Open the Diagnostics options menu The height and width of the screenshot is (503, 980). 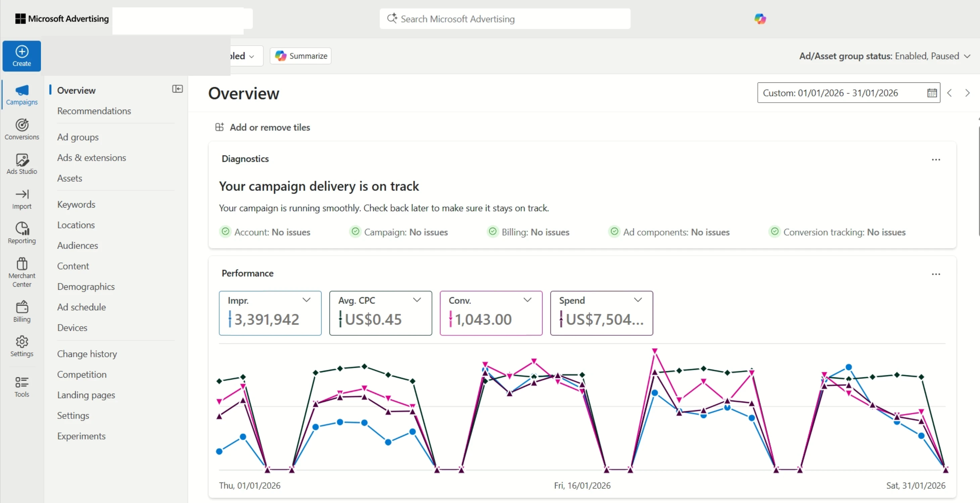point(936,159)
